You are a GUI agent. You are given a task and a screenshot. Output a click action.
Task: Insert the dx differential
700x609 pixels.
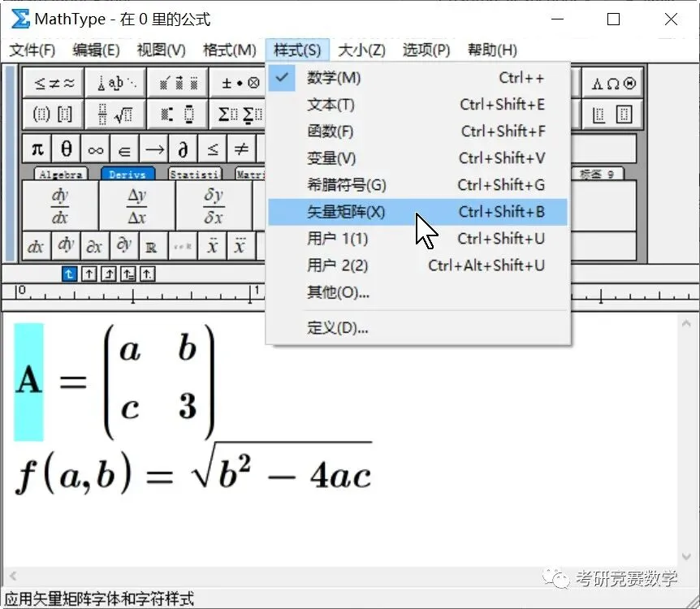(36, 245)
